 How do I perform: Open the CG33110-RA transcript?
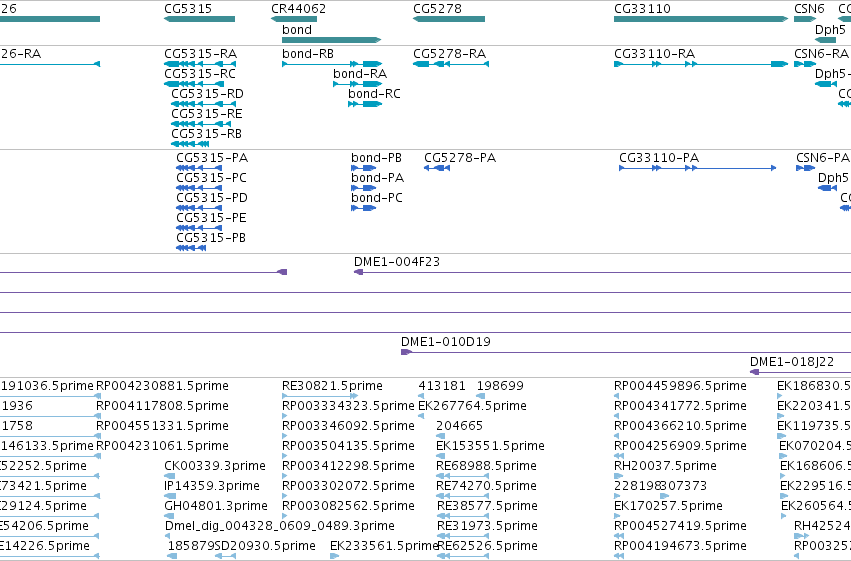tap(701, 64)
